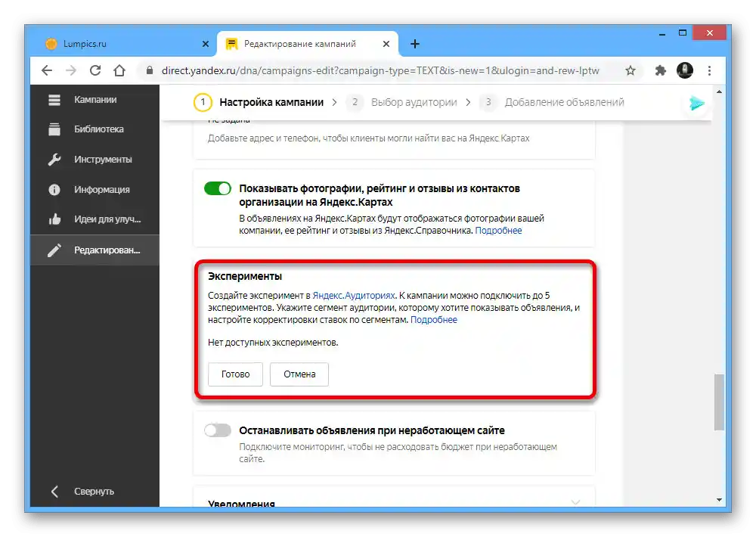Image resolution: width=756 pixels, height=537 pixels.
Task: Open Подробнее link in Эксперименты section
Action: 433,320
